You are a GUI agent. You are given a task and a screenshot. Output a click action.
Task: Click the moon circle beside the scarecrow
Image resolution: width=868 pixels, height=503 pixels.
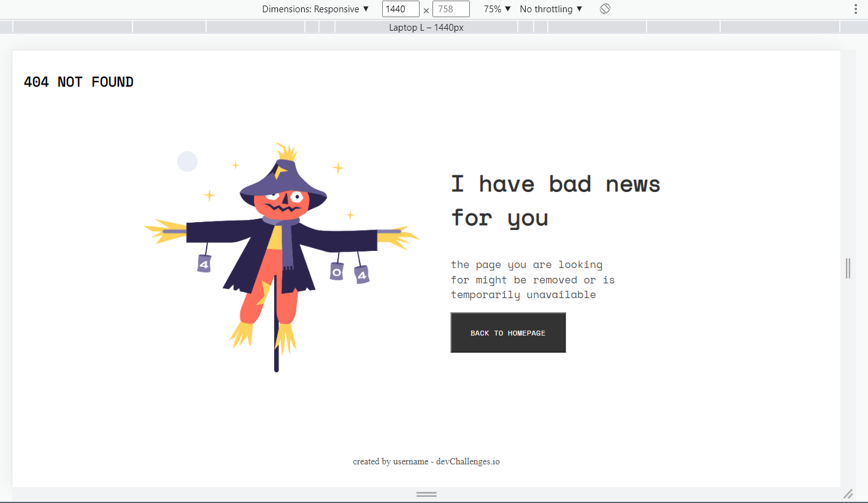pos(187,161)
